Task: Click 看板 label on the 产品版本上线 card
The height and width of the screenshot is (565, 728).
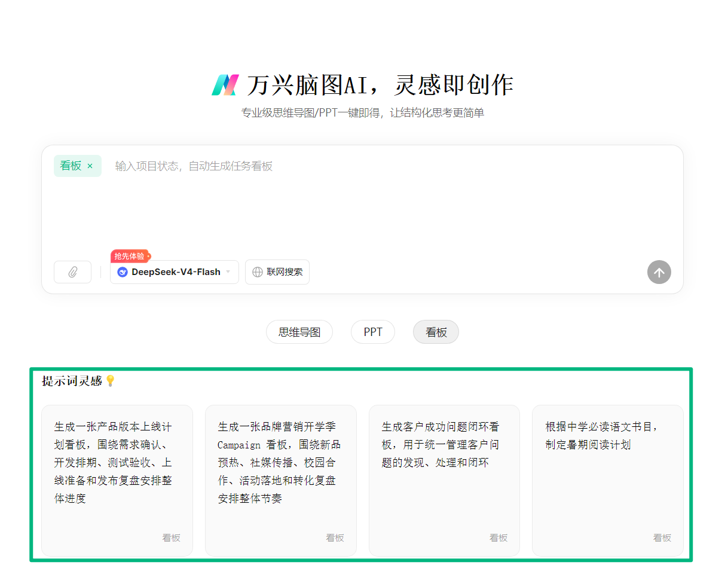Action: pos(172,538)
